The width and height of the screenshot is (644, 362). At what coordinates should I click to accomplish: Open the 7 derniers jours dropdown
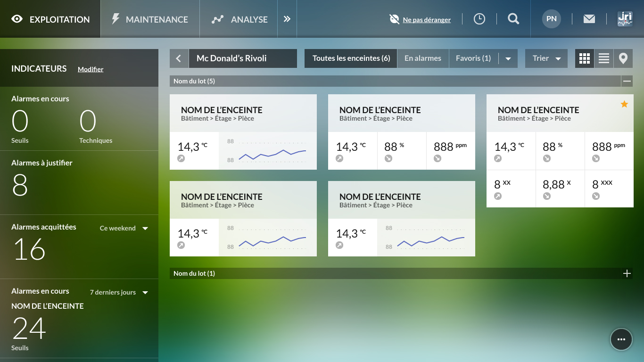[x=119, y=292]
